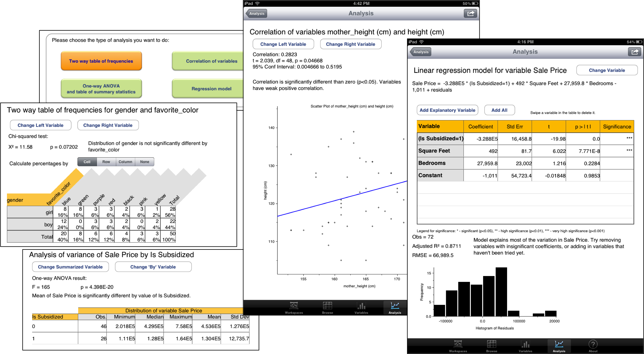The image size is (644, 354).
Task: Open Browse tab in the regression window
Action: pos(492,346)
